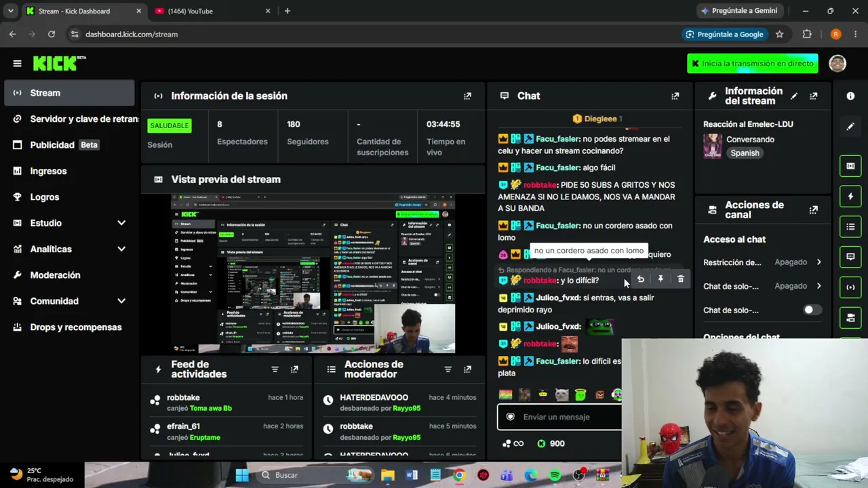Viewport: 868px width, 488px height.
Task: Pop out the Información de la sesión panel
Action: coord(467,96)
